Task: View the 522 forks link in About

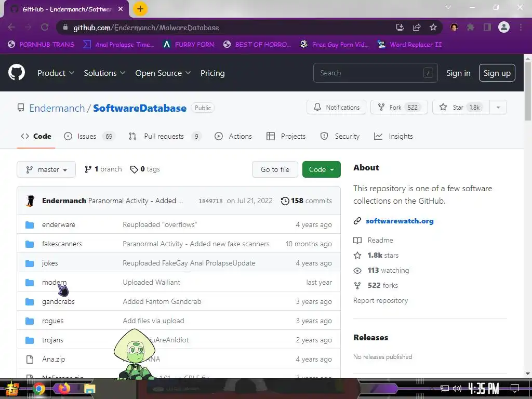Action: tap(382, 285)
